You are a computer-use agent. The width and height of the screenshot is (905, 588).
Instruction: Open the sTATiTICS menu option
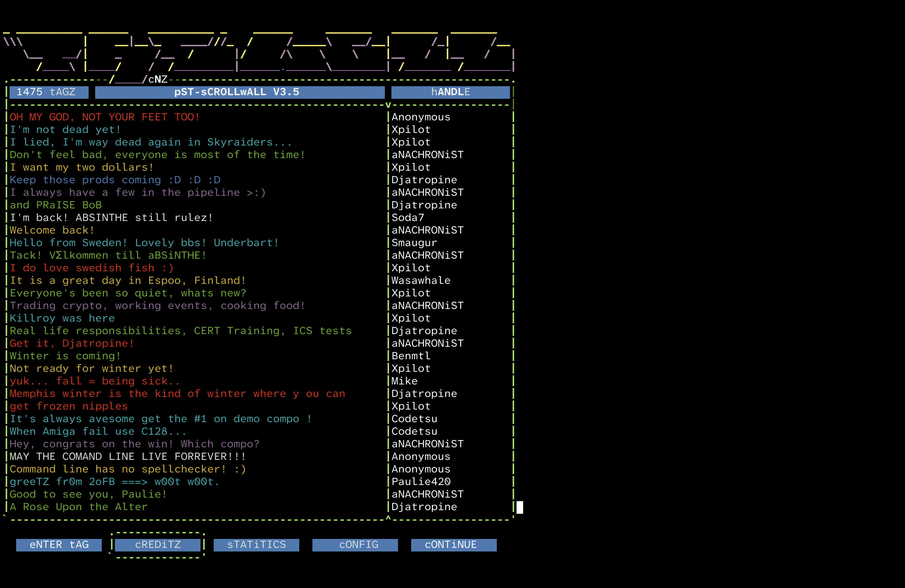click(x=256, y=545)
